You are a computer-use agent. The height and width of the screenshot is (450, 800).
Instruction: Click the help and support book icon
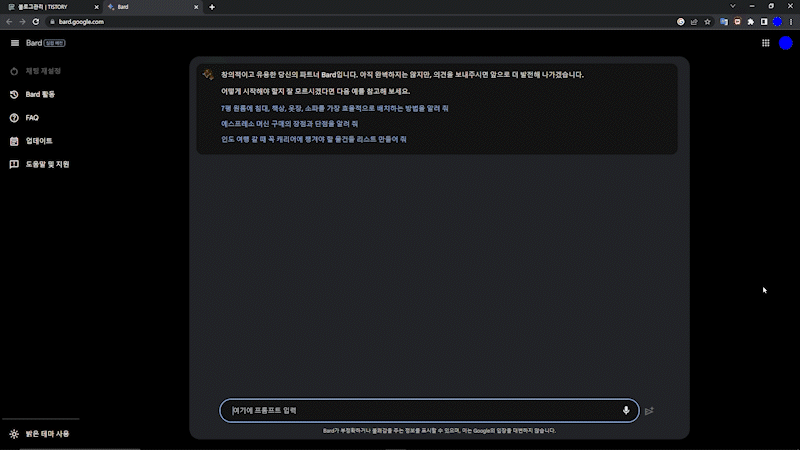pyautogui.click(x=14, y=164)
